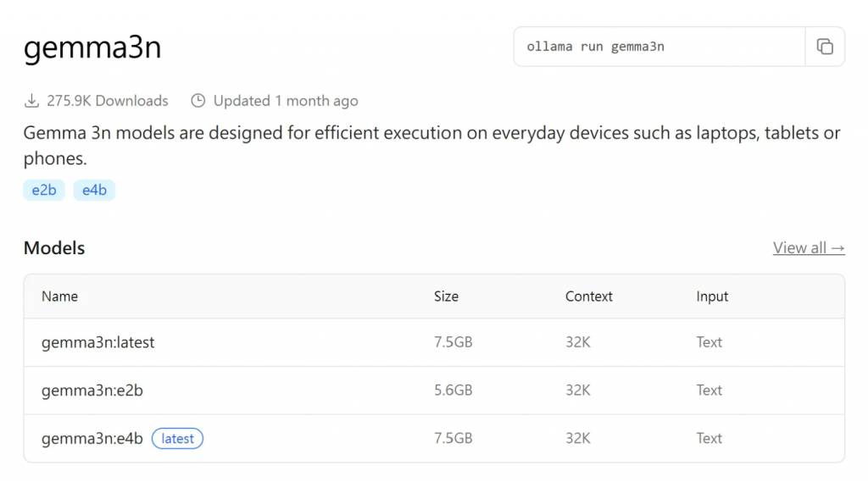Click the downloads arrow icon
Image resolution: width=868 pixels, height=482 pixels.
click(31, 101)
